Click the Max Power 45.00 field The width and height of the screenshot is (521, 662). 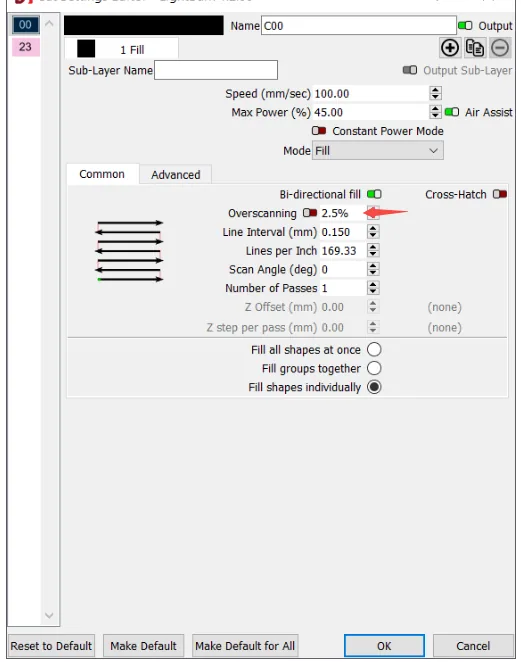click(x=372, y=112)
